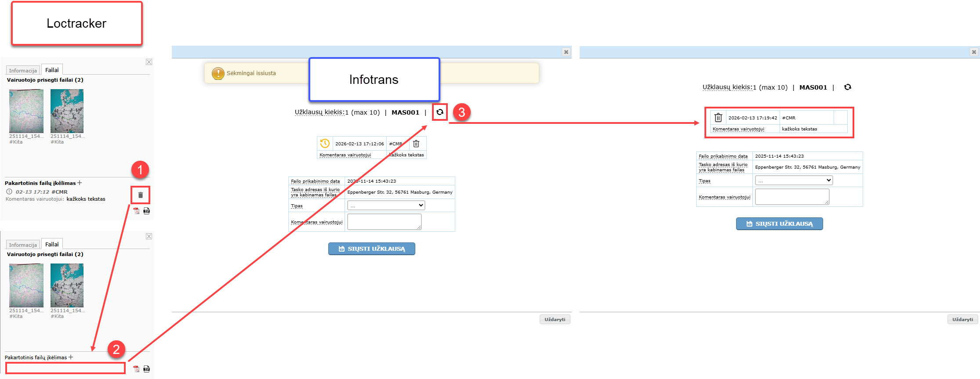Image resolution: width=980 pixels, height=379 pixels.
Task: Close the lower Loctracker panel
Action: click(x=149, y=236)
